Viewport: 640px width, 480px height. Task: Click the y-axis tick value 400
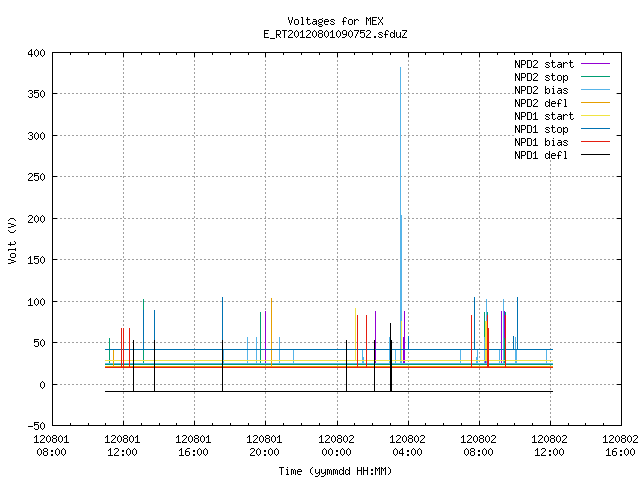coord(36,53)
